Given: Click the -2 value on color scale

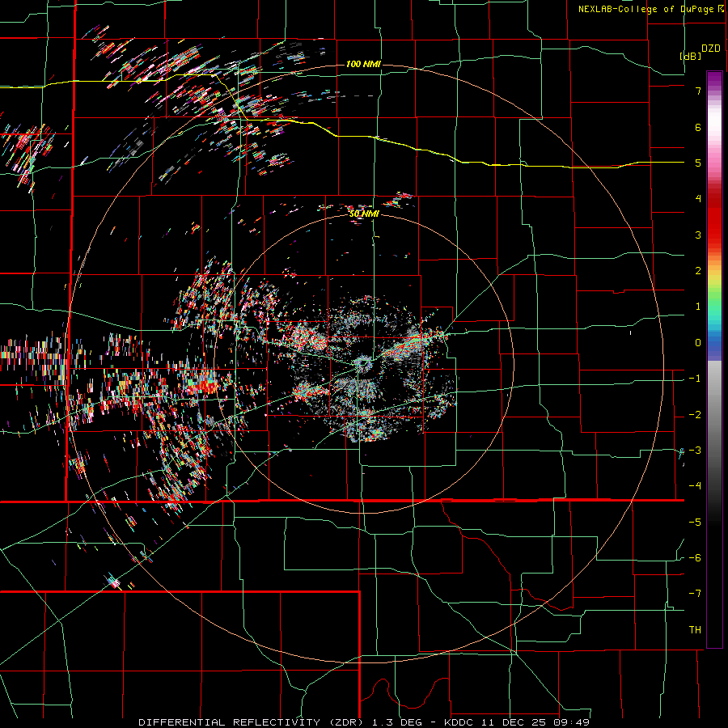Looking at the screenshot, I should 695,415.
